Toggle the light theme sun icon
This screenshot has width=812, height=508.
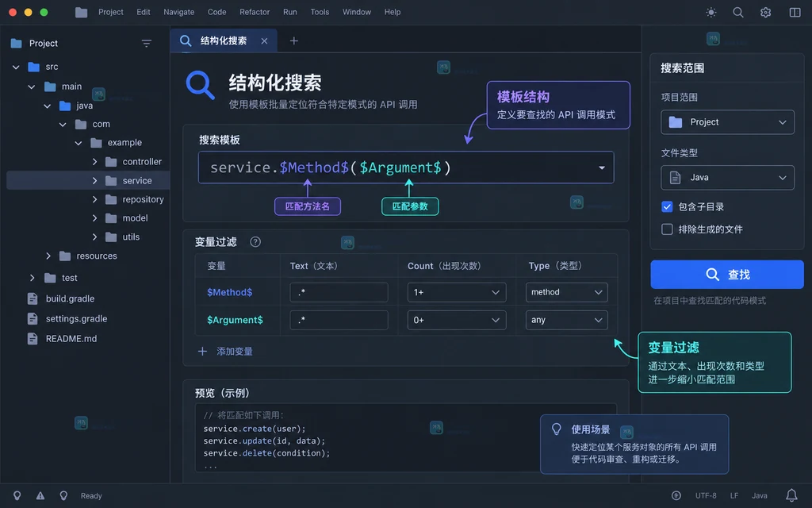point(711,13)
